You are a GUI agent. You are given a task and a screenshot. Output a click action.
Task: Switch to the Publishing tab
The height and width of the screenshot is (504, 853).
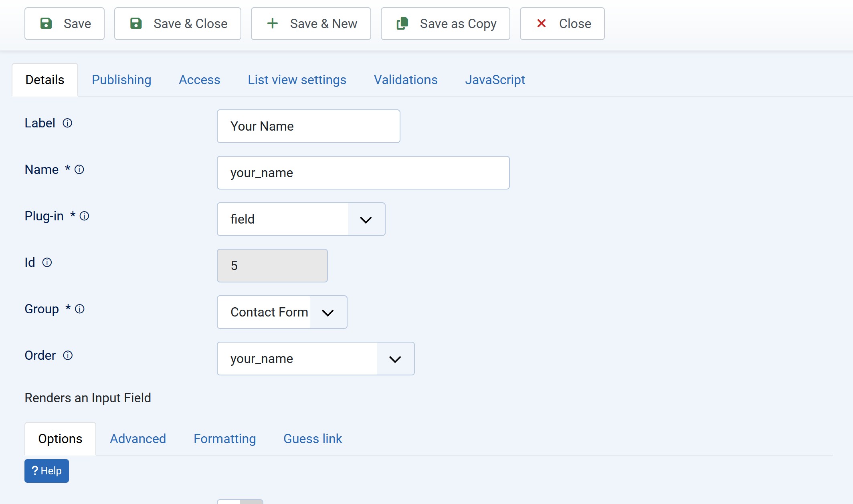121,80
